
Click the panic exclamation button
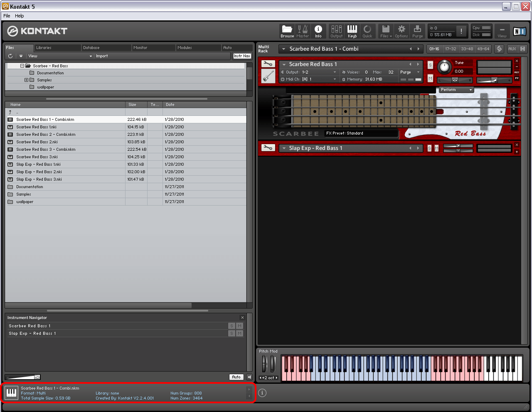[x=461, y=31]
